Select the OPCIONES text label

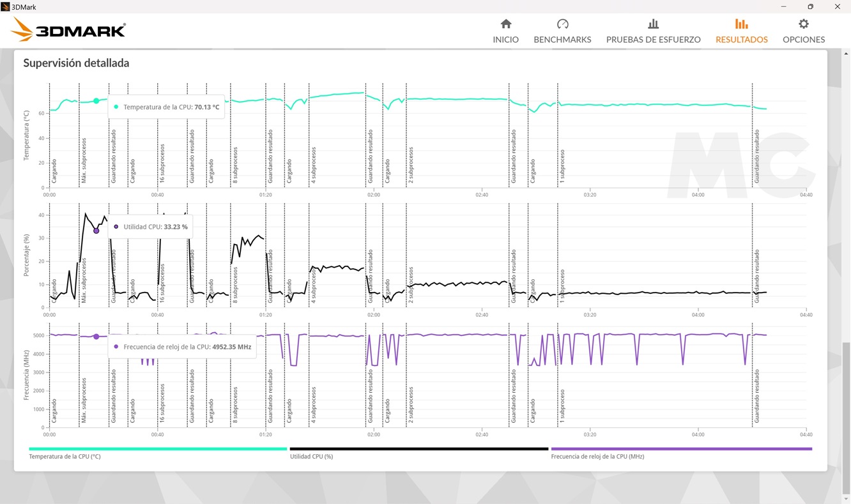803,40
